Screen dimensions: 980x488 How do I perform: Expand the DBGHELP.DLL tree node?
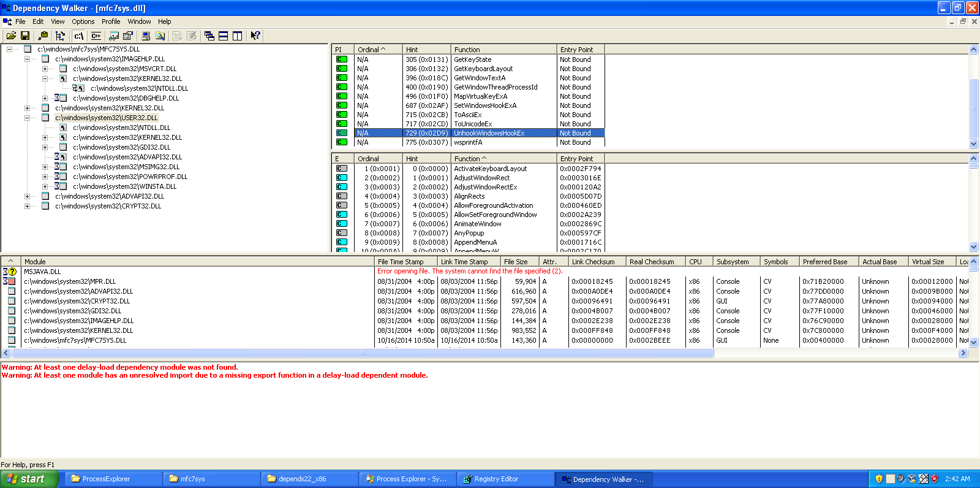pos(45,98)
